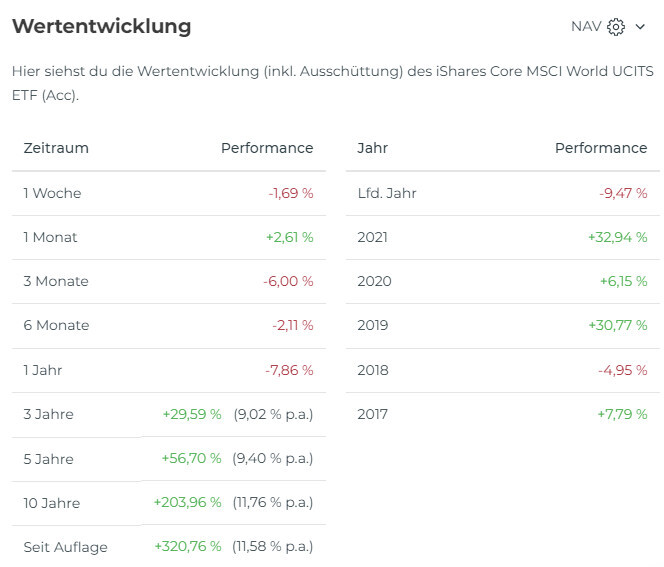Select the Zeitraum column header
664x567 pixels.
[56, 148]
